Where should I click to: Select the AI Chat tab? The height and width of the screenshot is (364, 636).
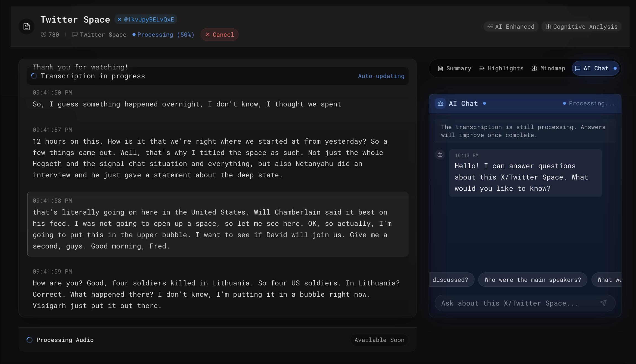point(595,68)
